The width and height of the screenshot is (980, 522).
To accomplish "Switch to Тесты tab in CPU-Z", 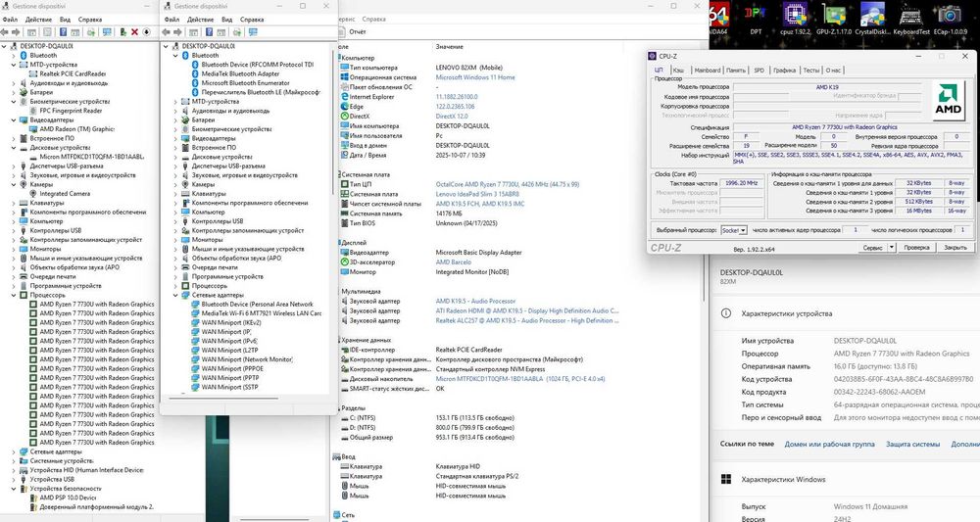I will click(x=810, y=71).
